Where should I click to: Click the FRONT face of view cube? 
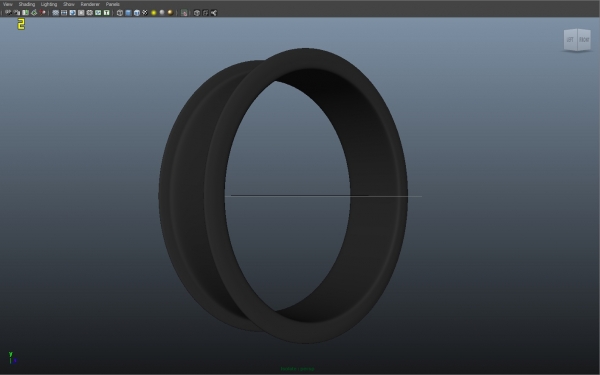coord(584,40)
